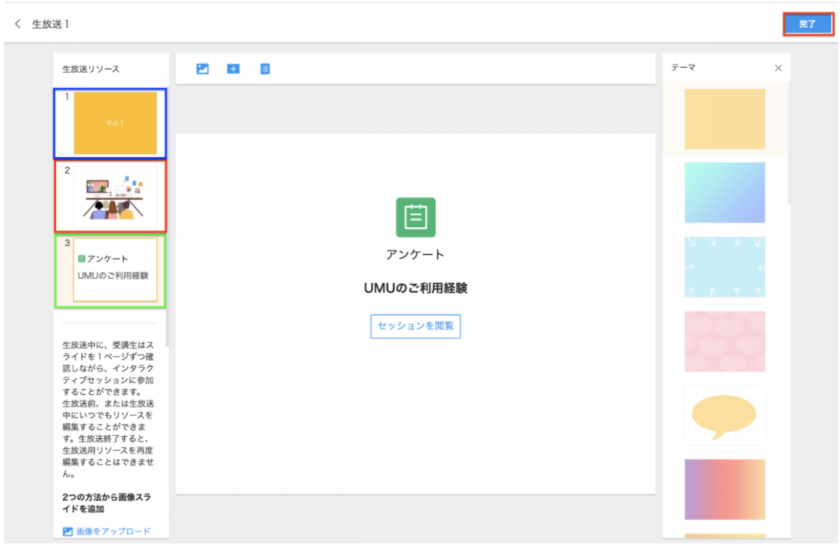The image size is (840, 544).
Task: Click 2つの方法から画像スライドを追加 heading
Action: click(x=107, y=503)
